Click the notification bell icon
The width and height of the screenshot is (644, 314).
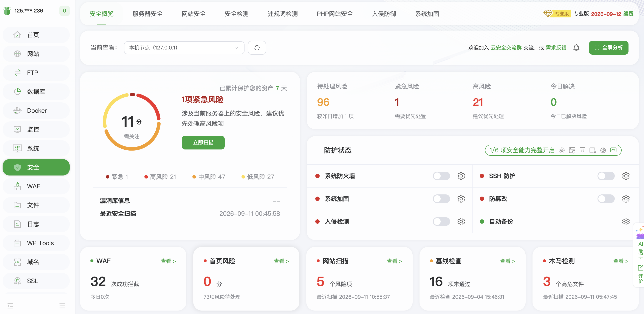[x=576, y=48]
